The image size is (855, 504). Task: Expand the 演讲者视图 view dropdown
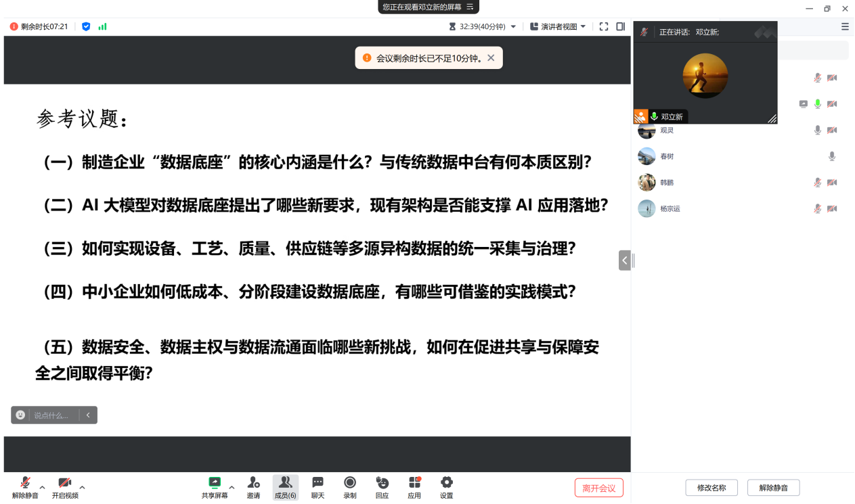558,26
